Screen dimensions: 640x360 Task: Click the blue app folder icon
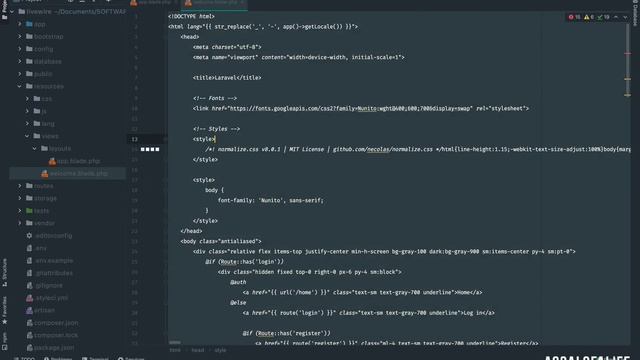pyautogui.click(x=29, y=24)
